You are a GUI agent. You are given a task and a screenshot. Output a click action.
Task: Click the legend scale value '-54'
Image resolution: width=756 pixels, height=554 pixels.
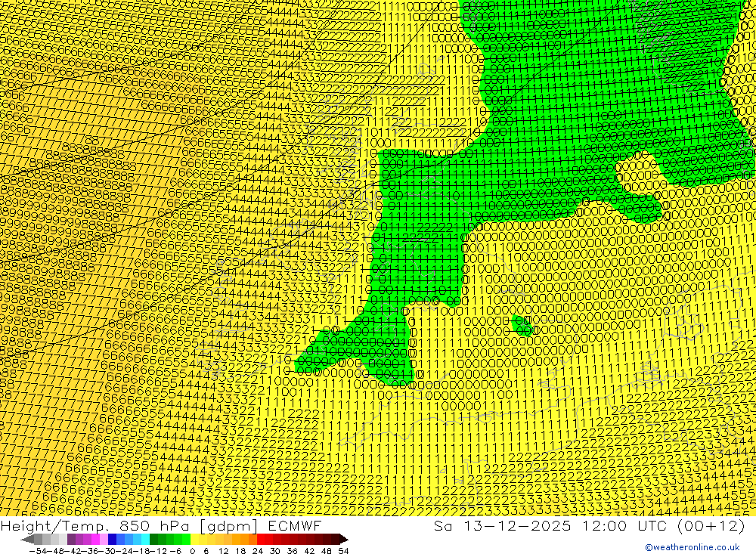38,551
